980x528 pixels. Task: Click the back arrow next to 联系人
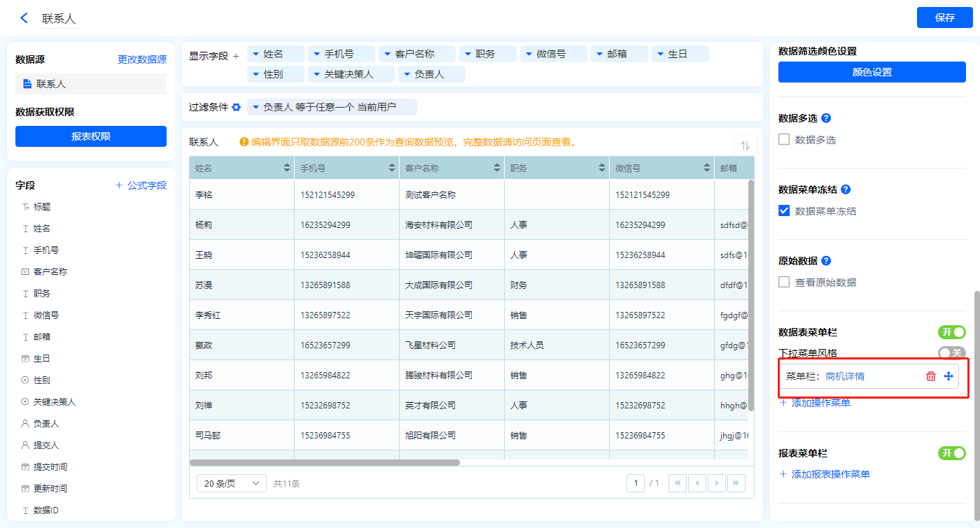point(24,18)
